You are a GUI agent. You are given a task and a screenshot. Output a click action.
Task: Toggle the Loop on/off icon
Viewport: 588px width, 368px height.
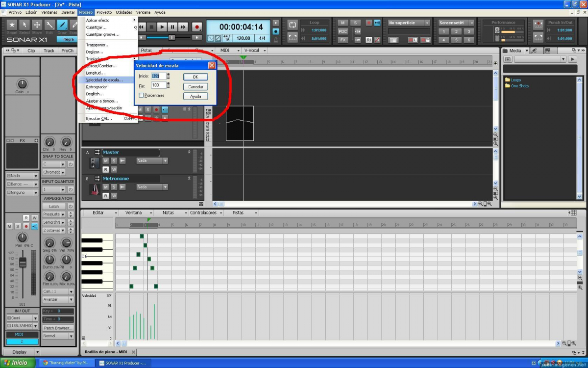pyautogui.click(x=293, y=25)
